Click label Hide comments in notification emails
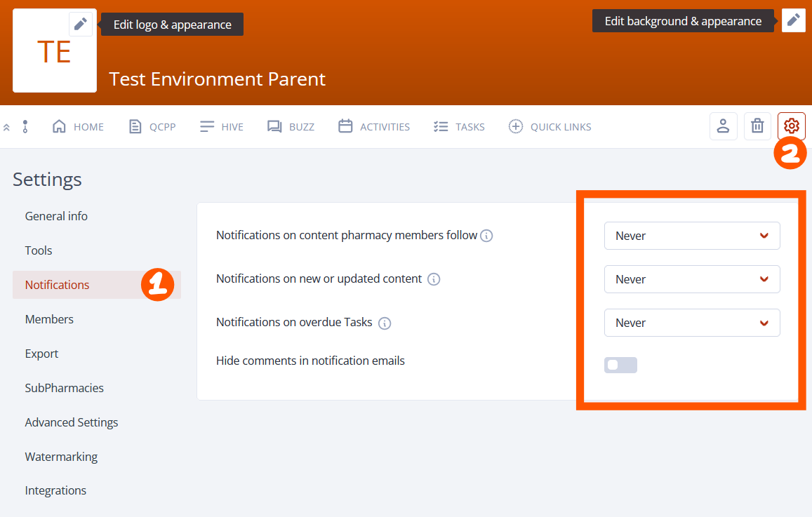 click(310, 361)
